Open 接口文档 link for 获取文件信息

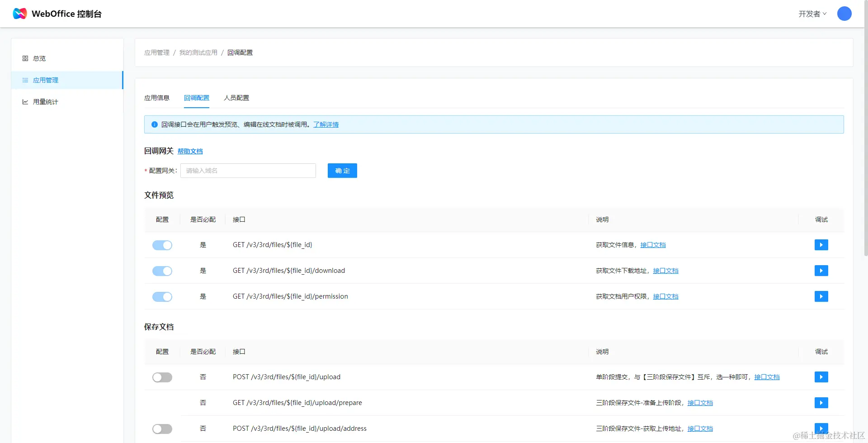(653, 245)
